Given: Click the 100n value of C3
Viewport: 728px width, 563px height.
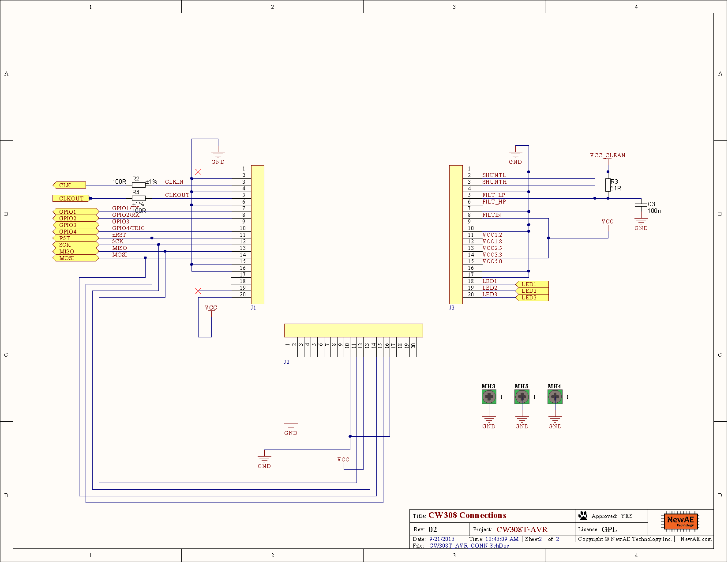Looking at the screenshot, I should [654, 211].
